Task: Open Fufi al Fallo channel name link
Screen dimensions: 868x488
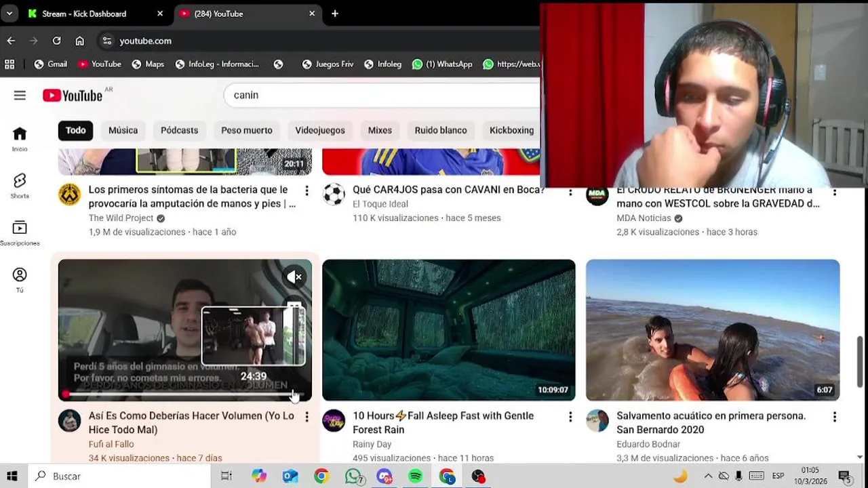Action: (x=111, y=445)
